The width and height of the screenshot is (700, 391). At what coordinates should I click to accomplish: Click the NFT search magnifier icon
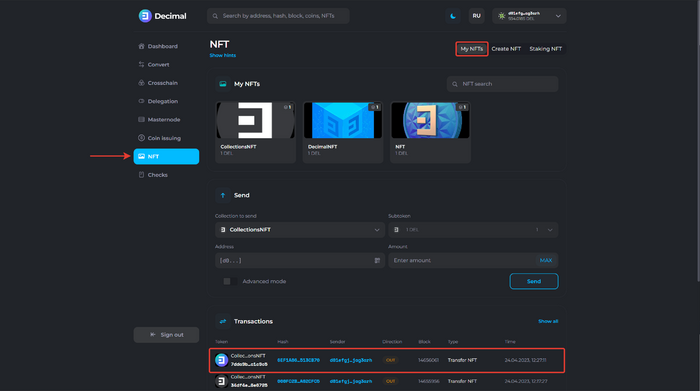[455, 84]
